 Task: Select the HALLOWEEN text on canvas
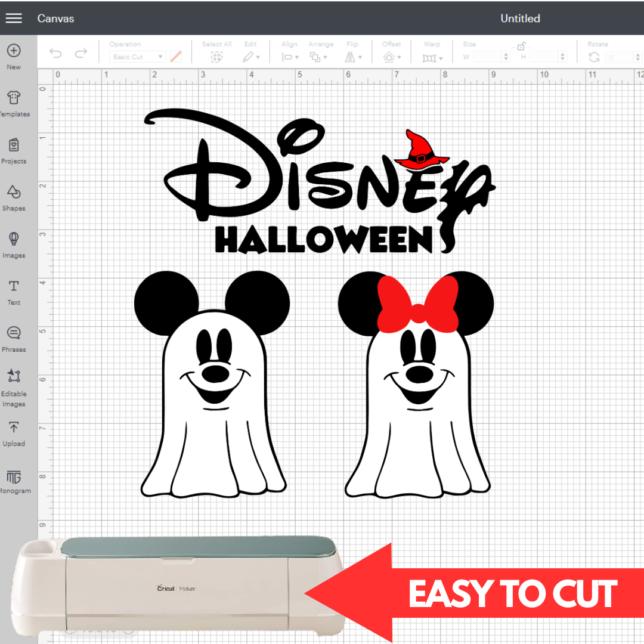324,240
